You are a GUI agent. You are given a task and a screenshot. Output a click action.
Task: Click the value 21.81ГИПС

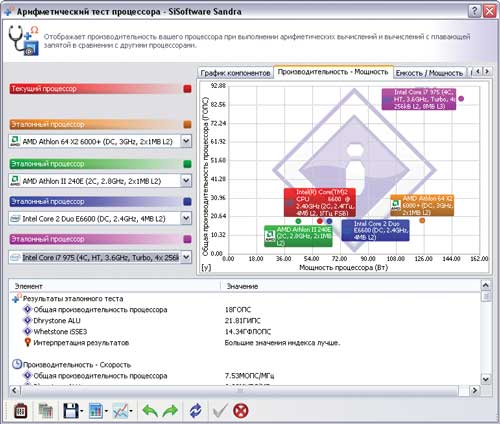pyautogui.click(x=243, y=321)
